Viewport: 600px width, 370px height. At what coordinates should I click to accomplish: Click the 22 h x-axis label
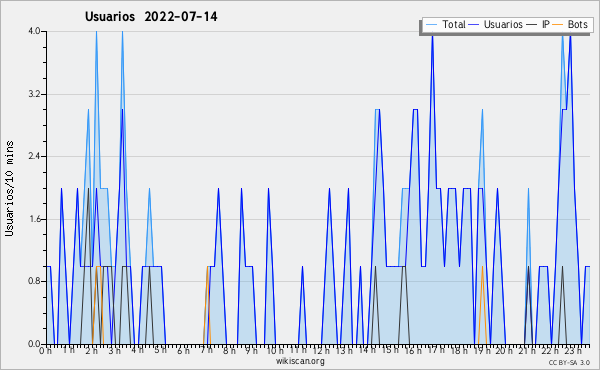(550, 351)
